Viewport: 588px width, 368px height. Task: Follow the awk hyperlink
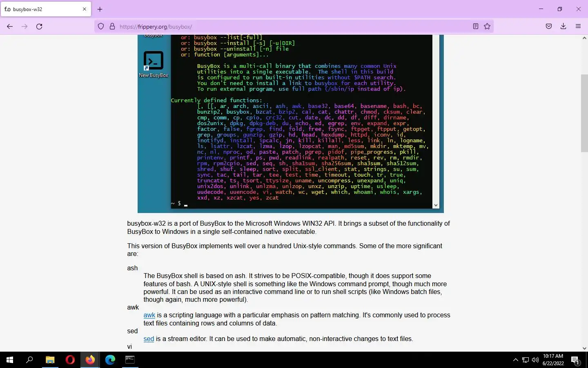[149, 315]
